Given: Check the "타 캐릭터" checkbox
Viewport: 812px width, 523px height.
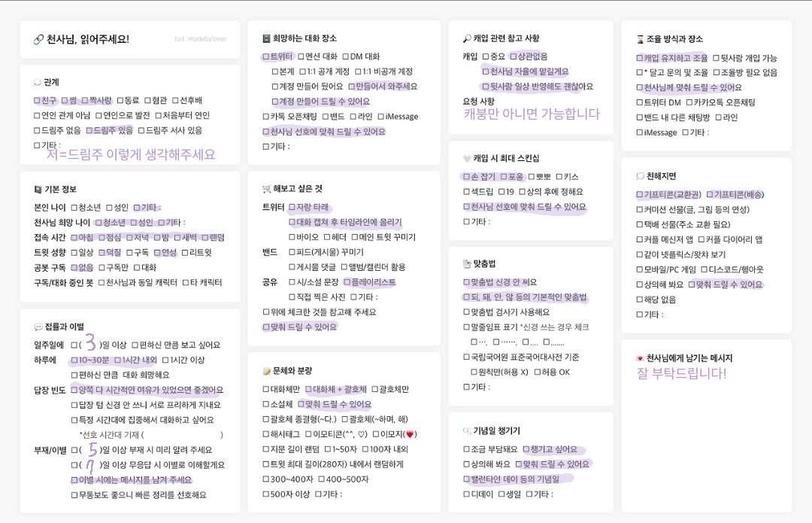Looking at the screenshot, I should coord(186,282).
